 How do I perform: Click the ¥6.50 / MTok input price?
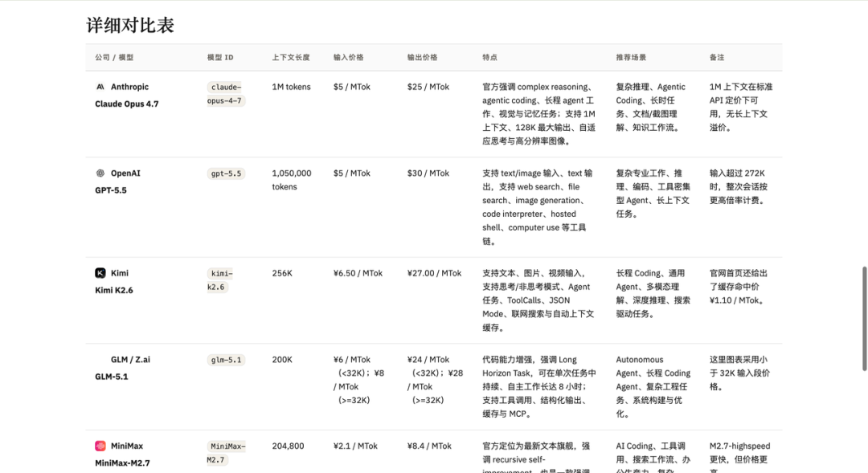[358, 273]
